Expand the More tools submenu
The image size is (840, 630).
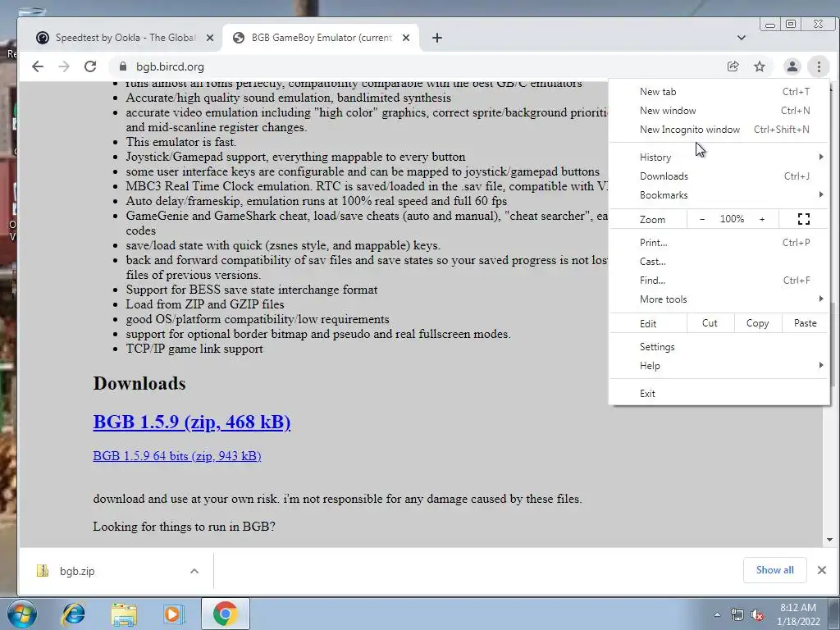[x=719, y=299]
